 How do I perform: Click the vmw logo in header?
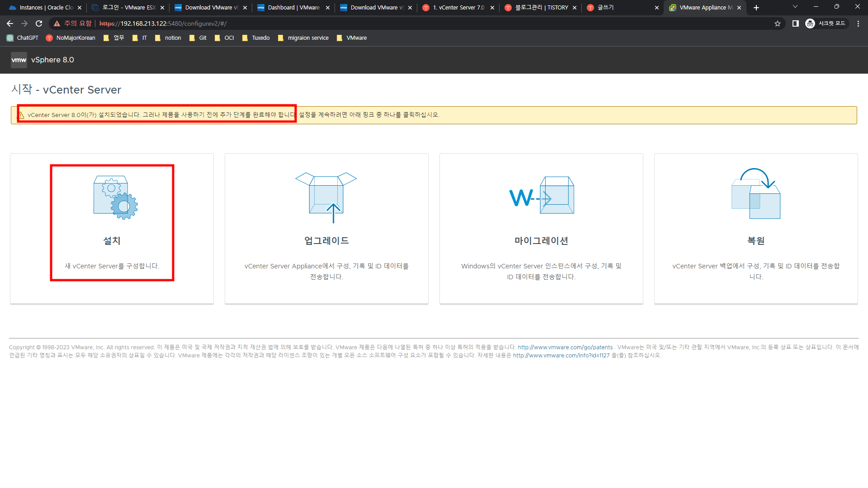(x=19, y=60)
